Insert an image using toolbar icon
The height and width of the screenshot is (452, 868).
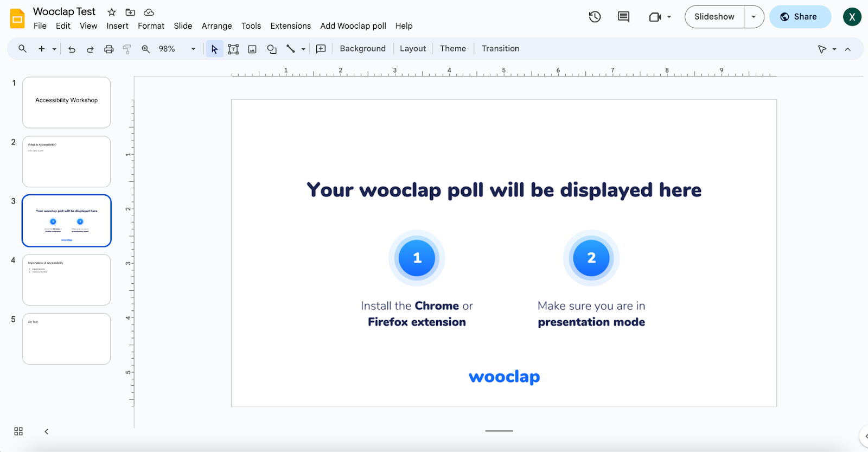pyautogui.click(x=252, y=49)
